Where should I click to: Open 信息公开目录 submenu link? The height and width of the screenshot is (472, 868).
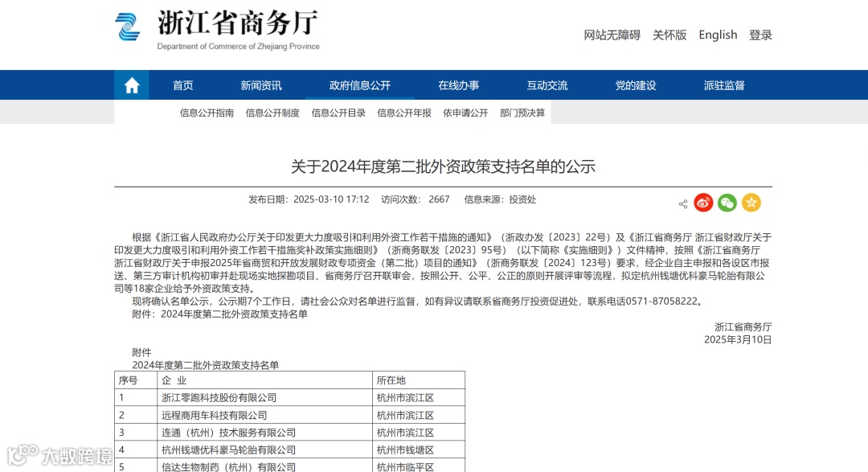[338, 113]
